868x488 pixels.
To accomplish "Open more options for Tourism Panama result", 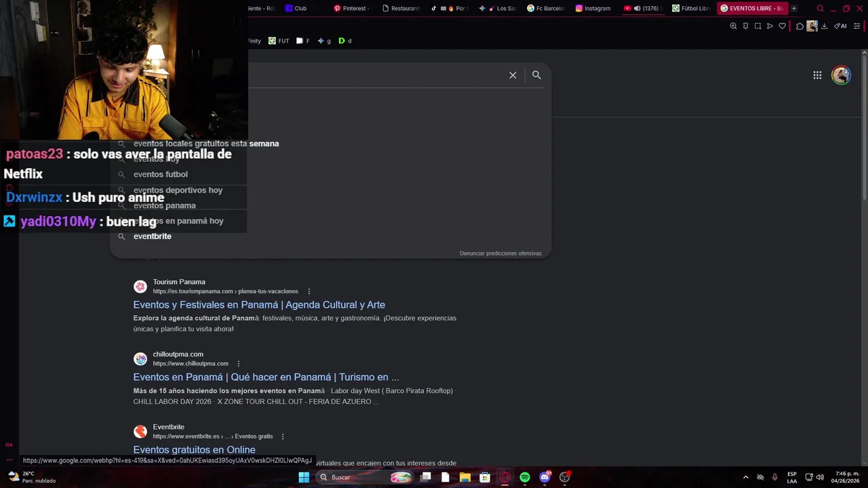I will (x=309, y=291).
